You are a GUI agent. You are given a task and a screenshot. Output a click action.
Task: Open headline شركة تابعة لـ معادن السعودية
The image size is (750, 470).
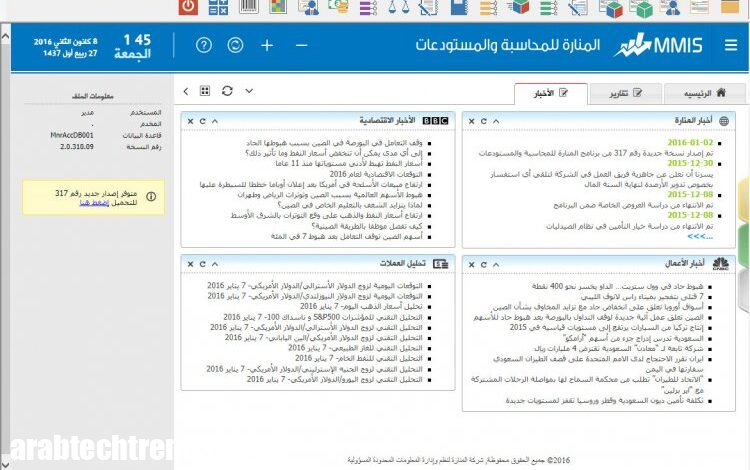click(619, 348)
